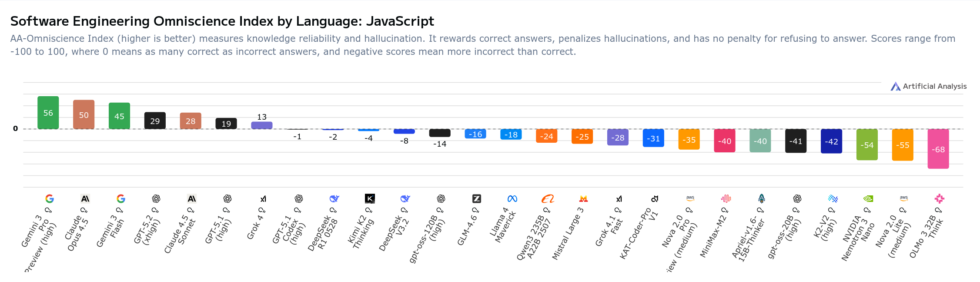Click the pink bar showing score -68
This screenshot has width=980, height=282.
(x=938, y=149)
